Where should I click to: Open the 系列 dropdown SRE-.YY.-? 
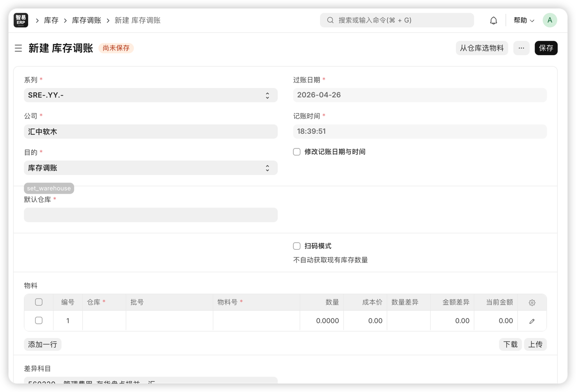[151, 95]
